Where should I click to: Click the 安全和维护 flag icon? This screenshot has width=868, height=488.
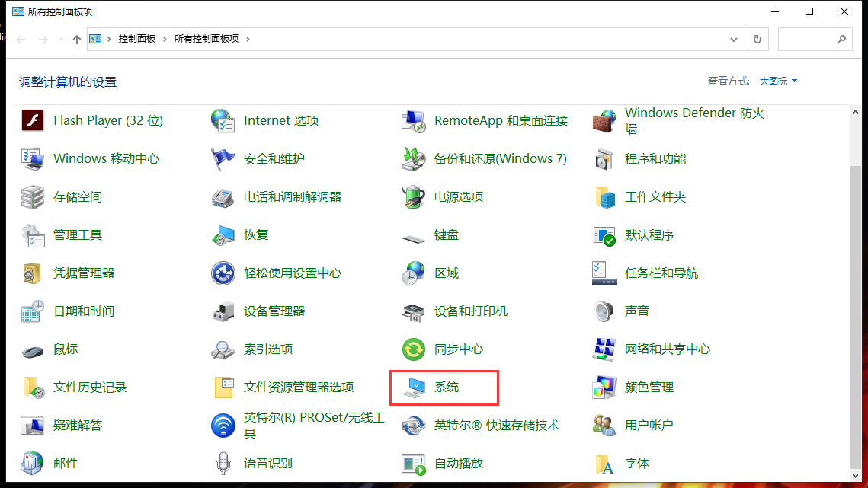pos(223,158)
